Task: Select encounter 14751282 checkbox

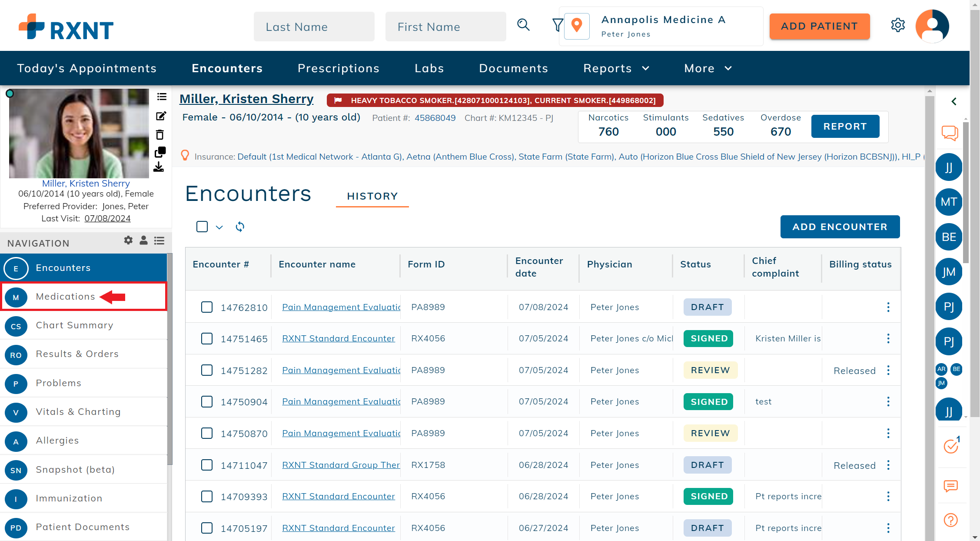Action: coord(207,370)
